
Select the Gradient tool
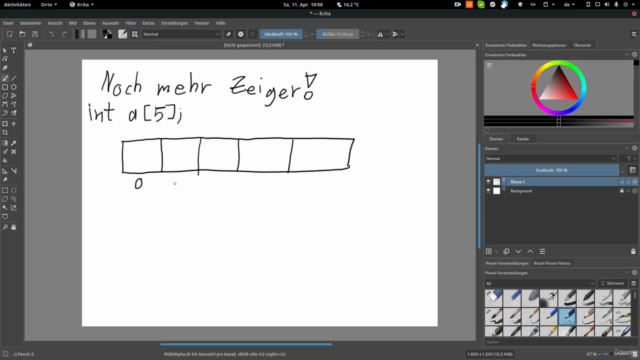(x=5, y=143)
